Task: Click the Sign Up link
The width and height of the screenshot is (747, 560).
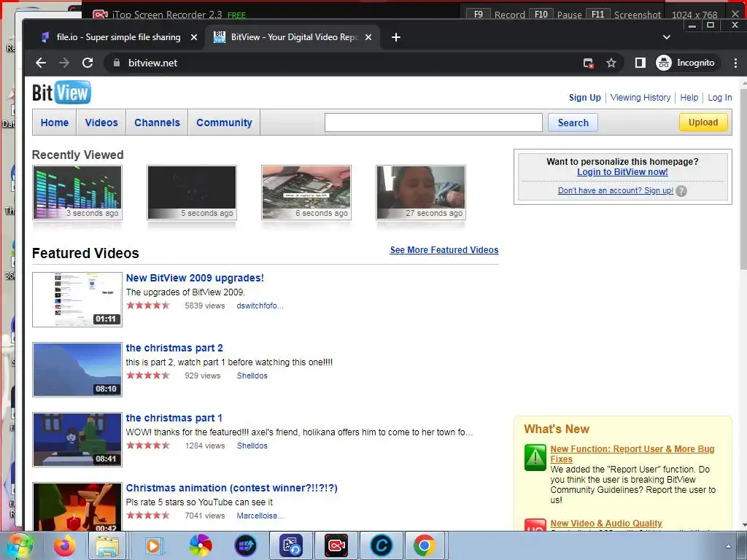Action: click(584, 98)
